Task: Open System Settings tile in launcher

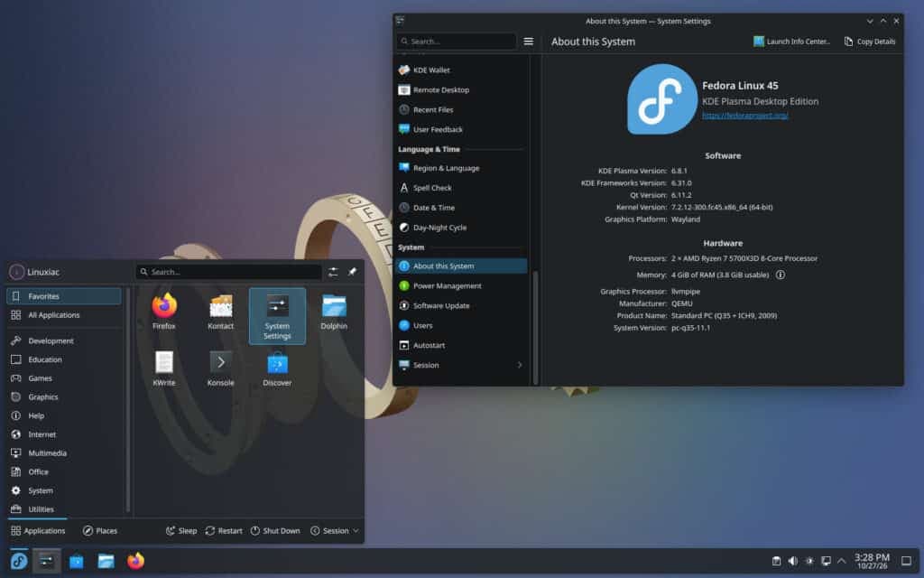Action: pyautogui.click(x=277, y=316)
